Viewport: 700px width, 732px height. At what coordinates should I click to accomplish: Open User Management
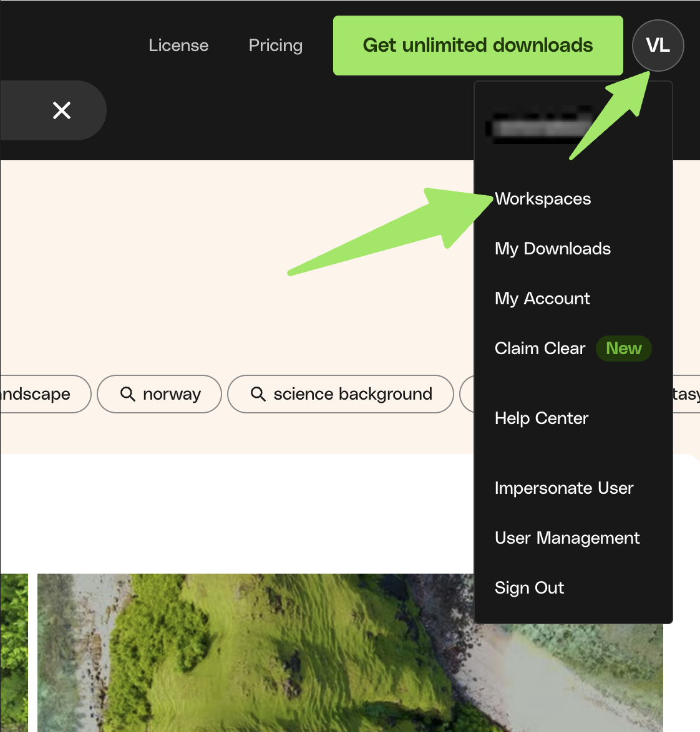point(566,537)
